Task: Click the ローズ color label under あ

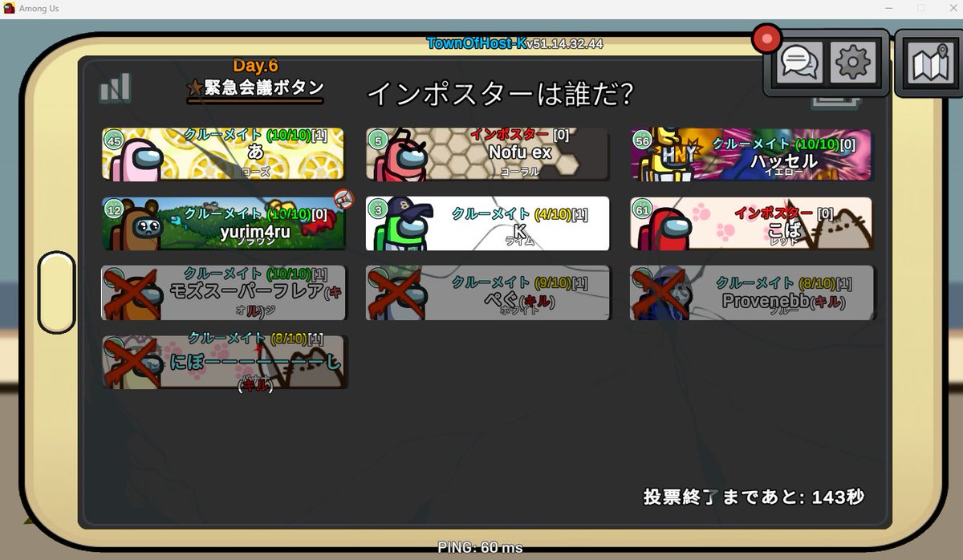Action: click(x=256, y=172)
